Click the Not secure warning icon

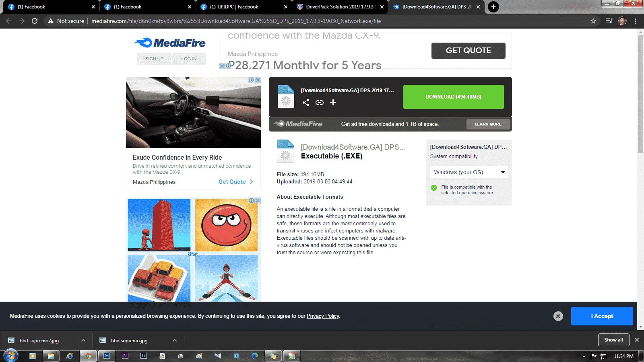[51, 21]
